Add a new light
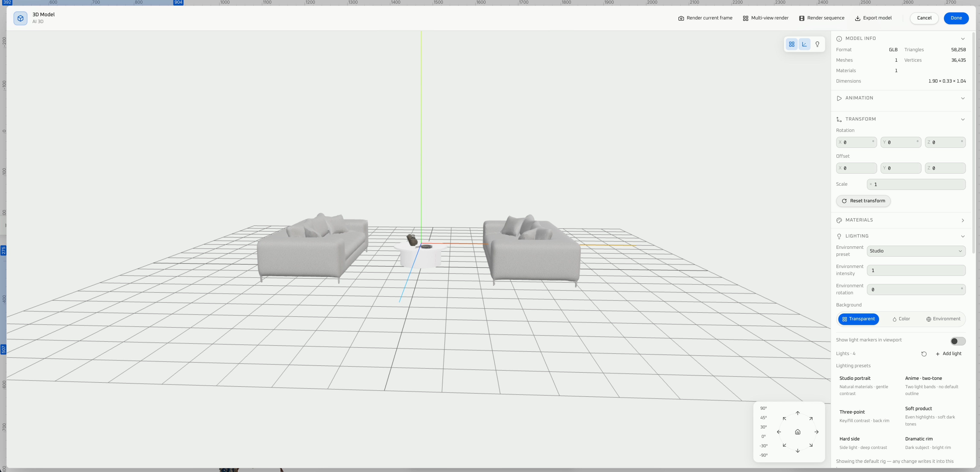Image resolution: width=980 pixels, height=472 pixels. [x=948, y=354]
